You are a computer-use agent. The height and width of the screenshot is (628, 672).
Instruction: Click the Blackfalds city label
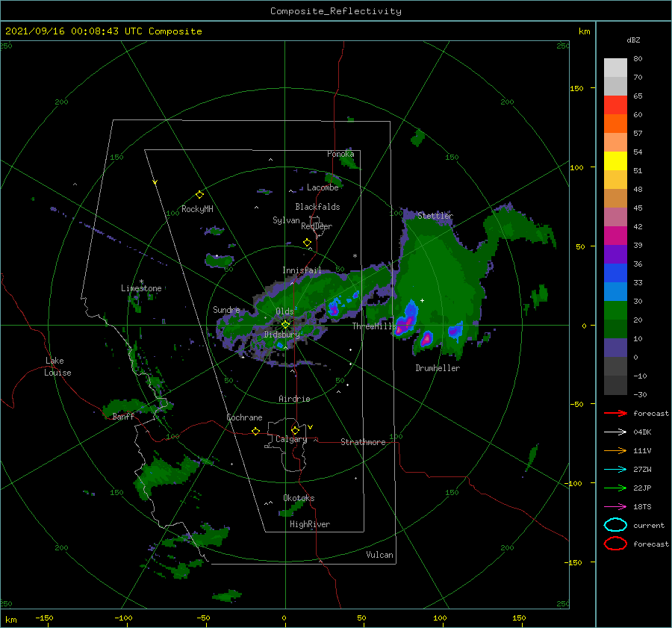[317, 207]
